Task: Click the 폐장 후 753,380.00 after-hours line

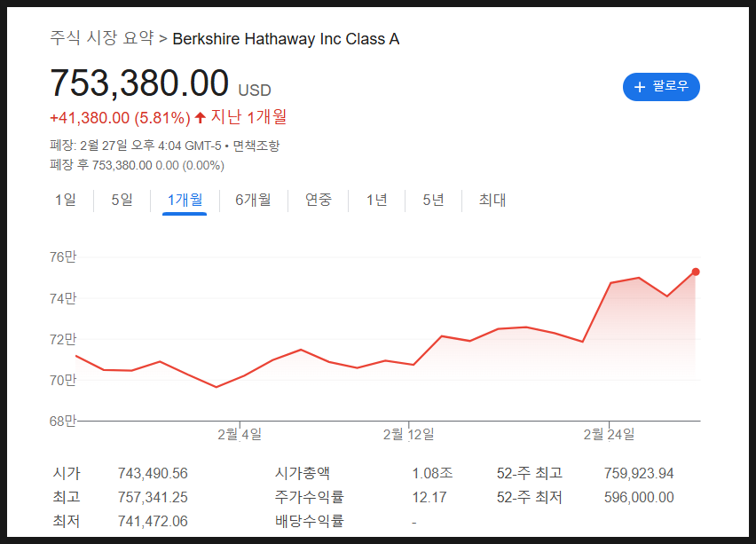Action: point(138,165)
